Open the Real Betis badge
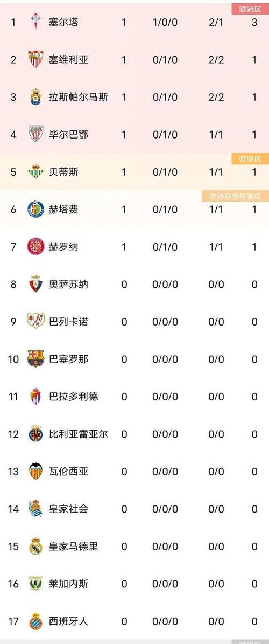269x644 pixels. [36, 172]
